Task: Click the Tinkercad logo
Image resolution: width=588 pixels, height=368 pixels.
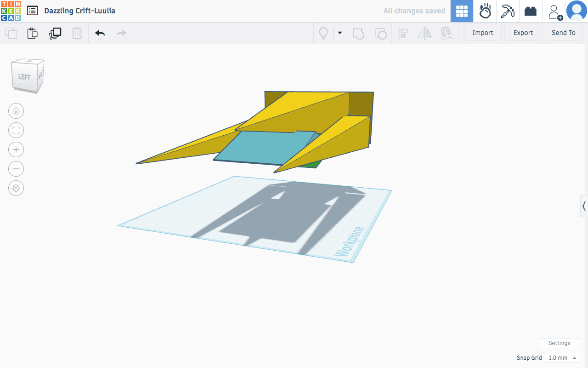Action: click(11, 11)
